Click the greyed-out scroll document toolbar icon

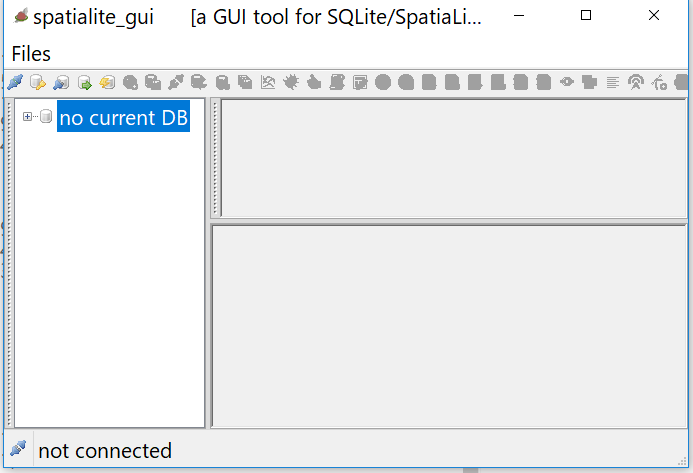point(337,82)
